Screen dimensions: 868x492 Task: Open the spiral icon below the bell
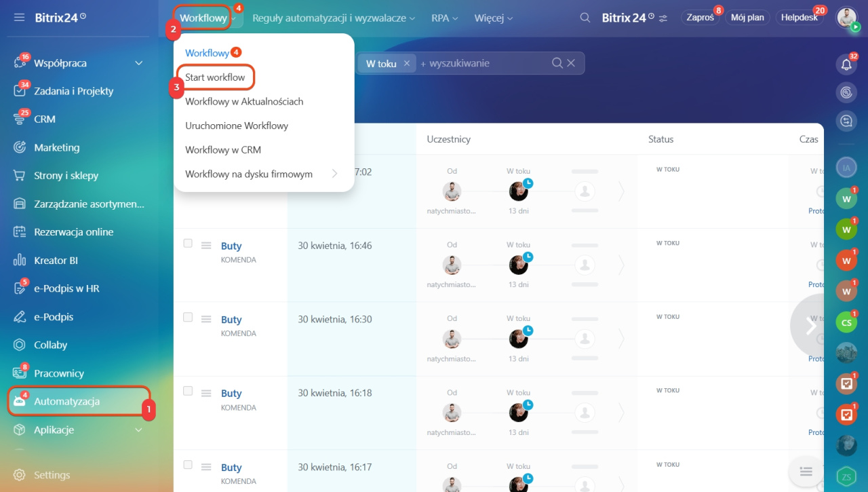tap(846, 92)
